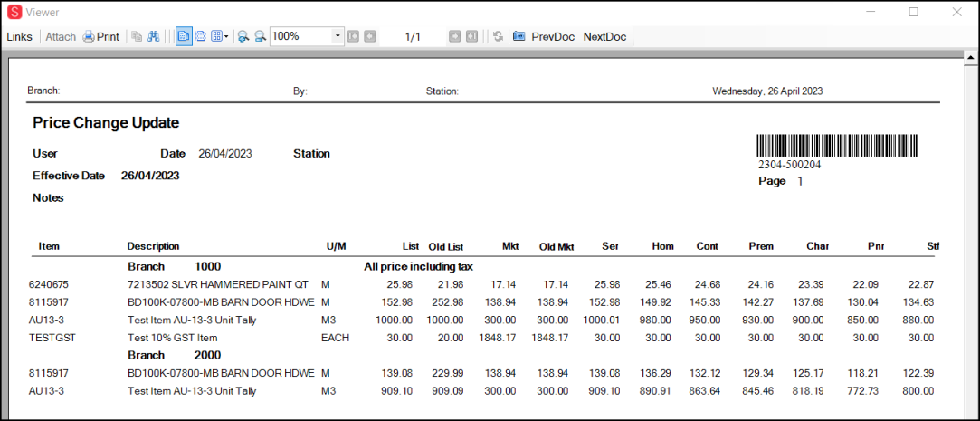Click the Old List column header
The image size is (980, 421).
(445, 246)
